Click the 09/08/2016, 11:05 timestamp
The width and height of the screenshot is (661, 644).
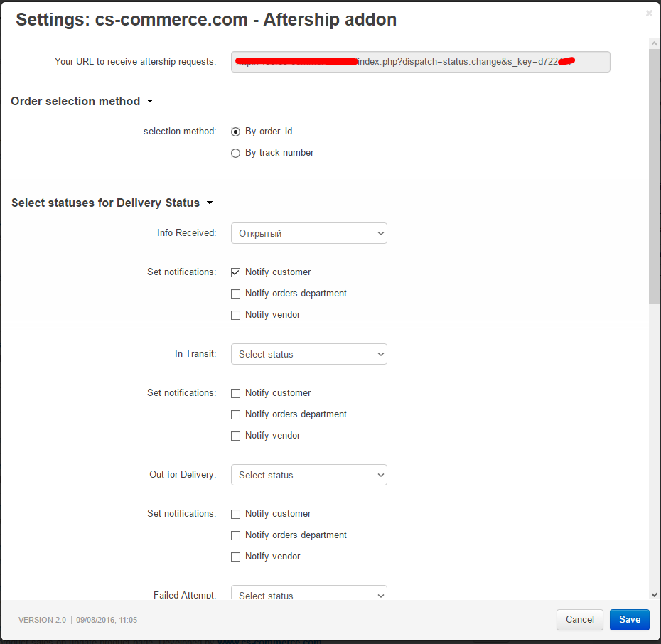107,620
